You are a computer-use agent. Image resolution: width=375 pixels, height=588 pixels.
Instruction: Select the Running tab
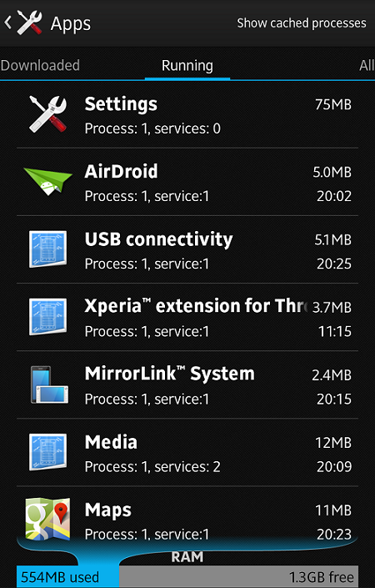(x=187, y=65)
